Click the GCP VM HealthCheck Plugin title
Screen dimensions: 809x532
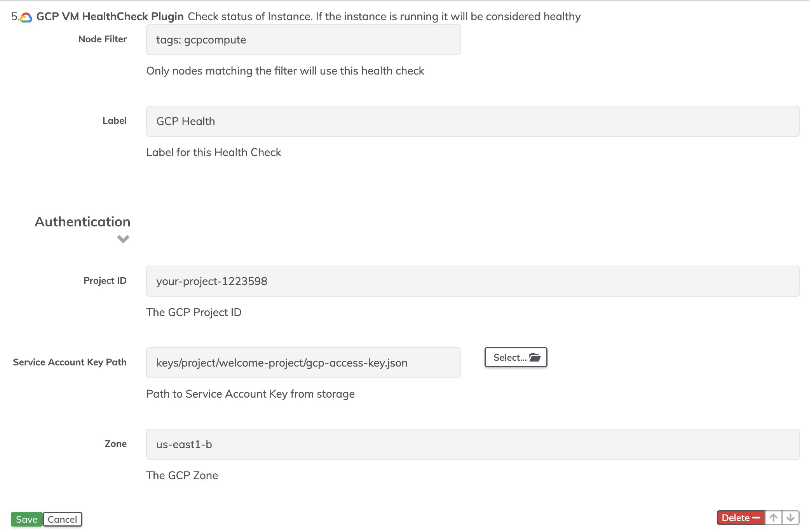(110, 16)
